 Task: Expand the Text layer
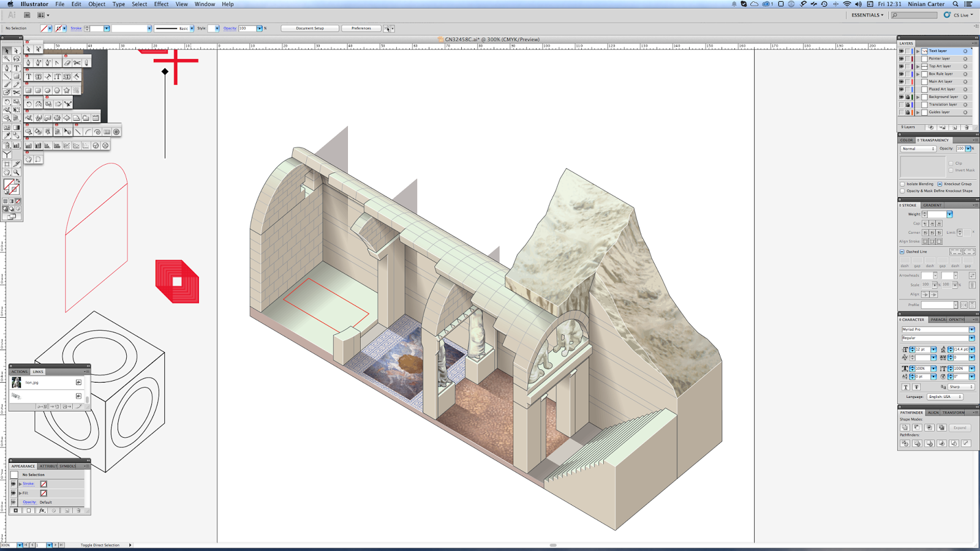(x=918, y=51)
